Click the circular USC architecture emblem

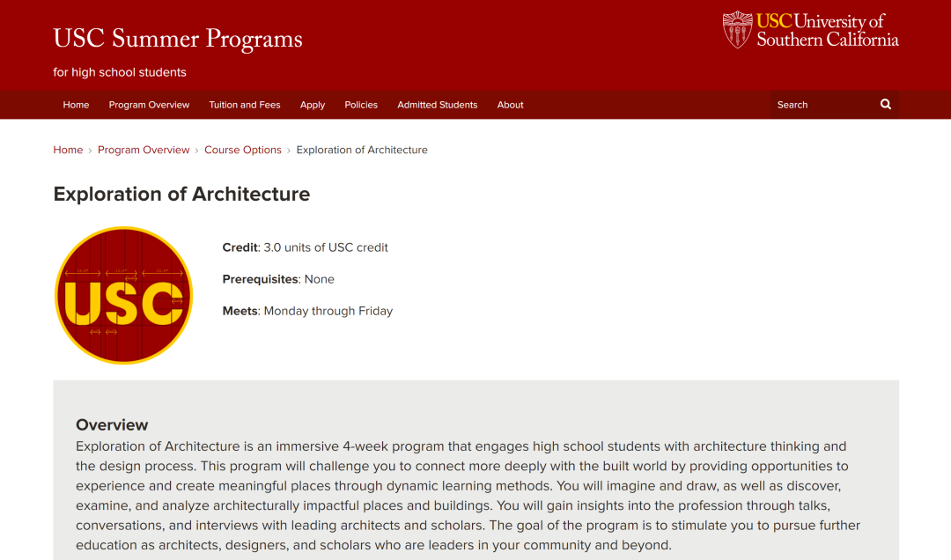point(124,296)
